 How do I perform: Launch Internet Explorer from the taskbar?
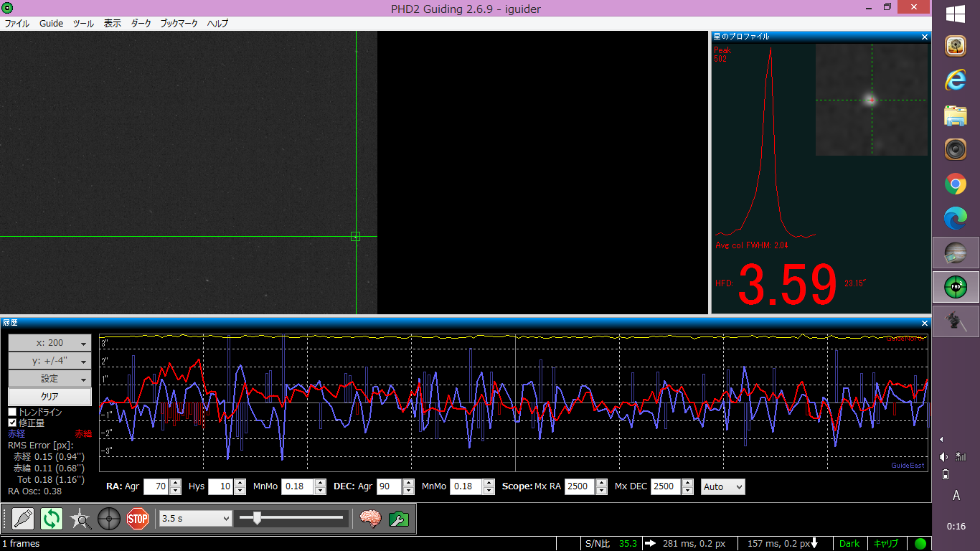tap(955, 80)
